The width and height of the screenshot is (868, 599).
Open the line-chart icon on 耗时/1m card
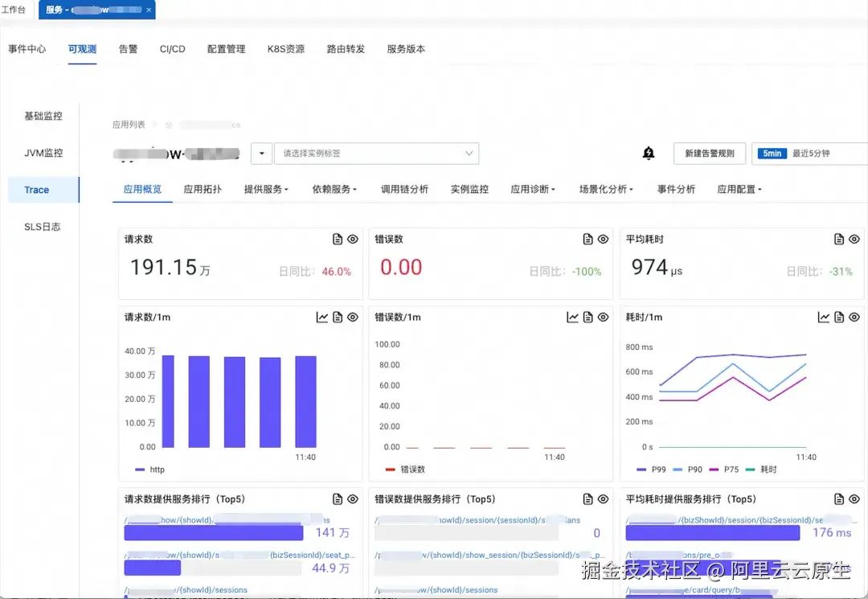[x=825, y=317]
